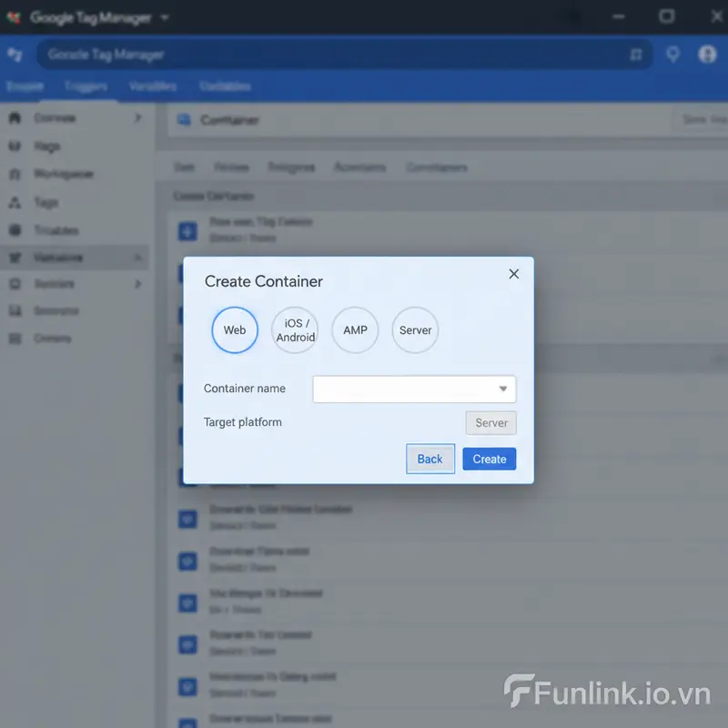The height and width of the screenshot is (728, 728).
Task: Go back using the Back button
Action: tap(430, 459)
